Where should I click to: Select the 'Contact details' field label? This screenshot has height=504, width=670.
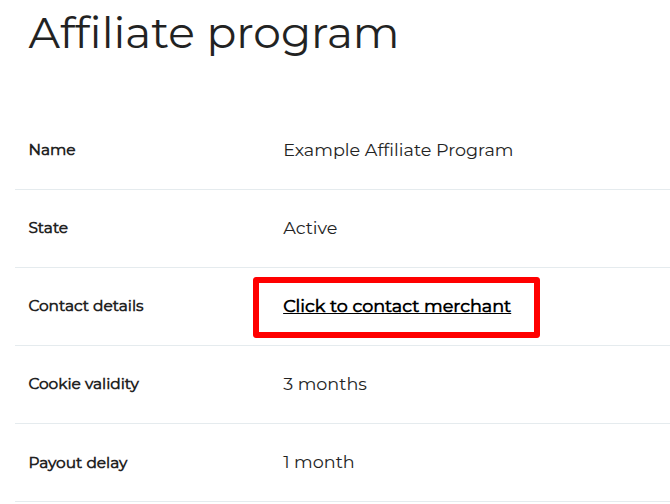click(86, 306)
